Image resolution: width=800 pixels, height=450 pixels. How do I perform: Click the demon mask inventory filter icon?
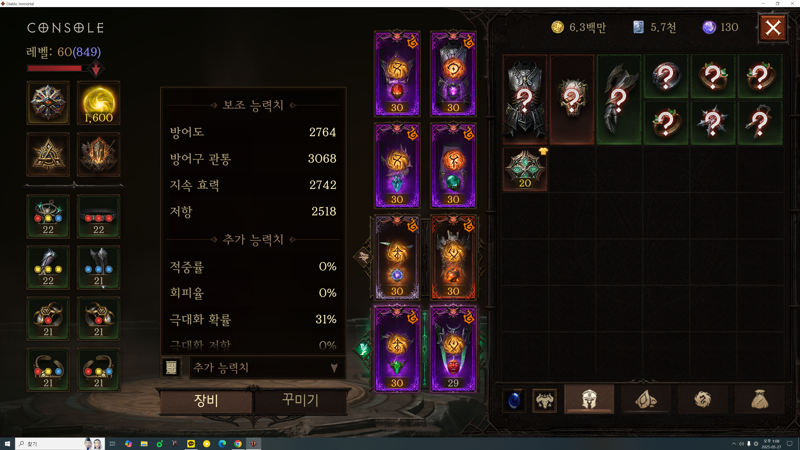tap(544, 400)
